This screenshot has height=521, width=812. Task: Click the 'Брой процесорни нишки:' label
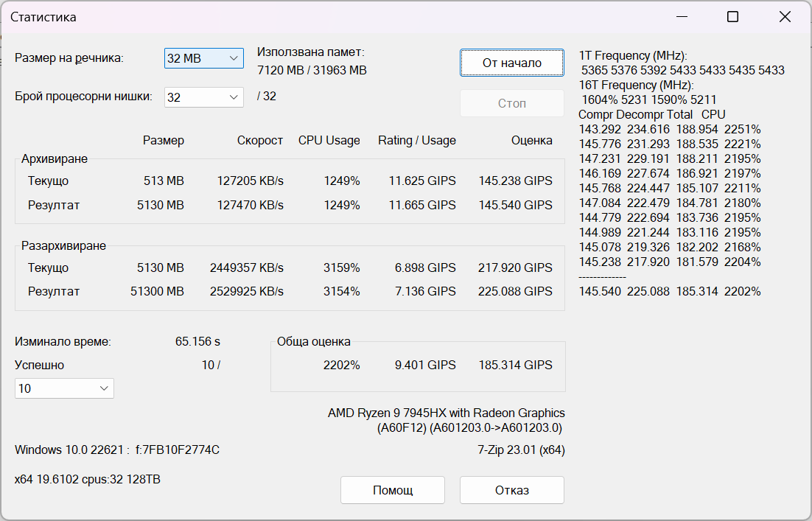click(83, 97)
